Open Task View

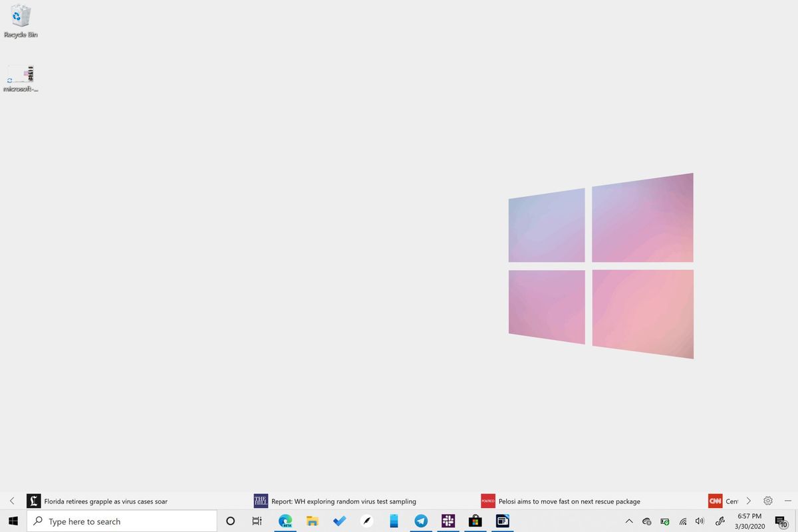click(x=257, y=521)
